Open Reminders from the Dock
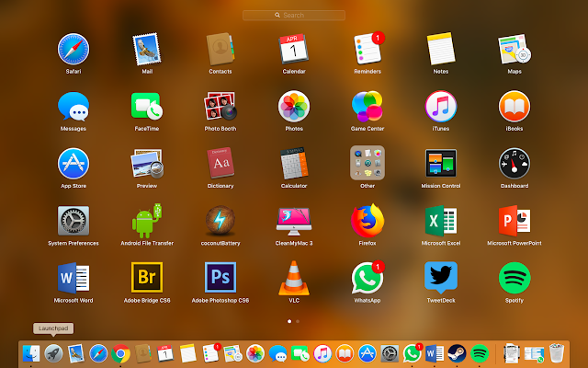Image resolution: width=588 pixels, height=368 pixels. pyautogui.click(x=210, y=353)
